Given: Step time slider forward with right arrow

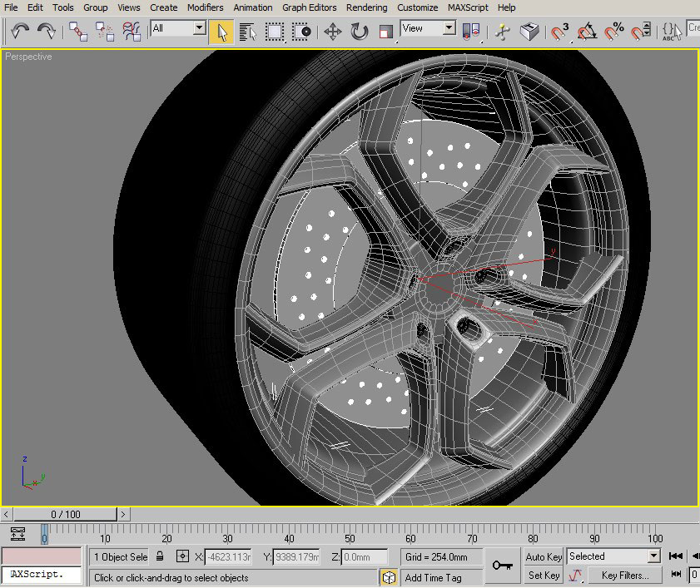Looking at the screenshot, I should (x=123, y=514).
